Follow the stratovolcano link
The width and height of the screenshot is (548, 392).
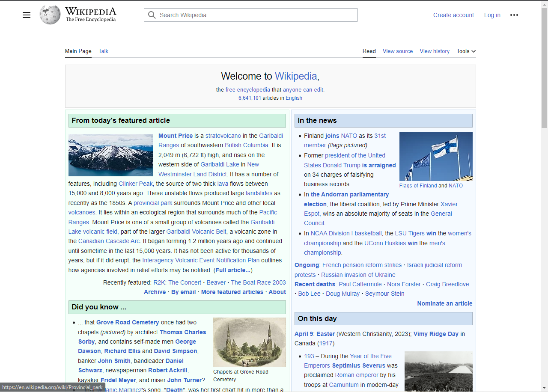coord(223,136)
